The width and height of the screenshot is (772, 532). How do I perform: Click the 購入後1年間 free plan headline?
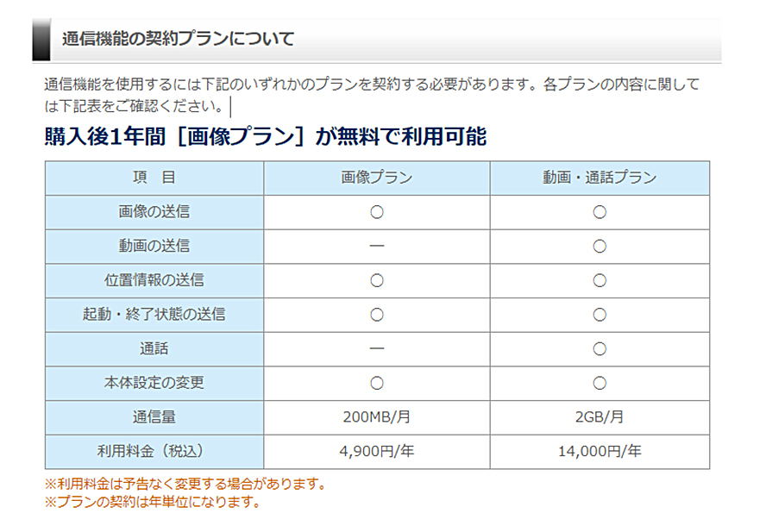266,136
